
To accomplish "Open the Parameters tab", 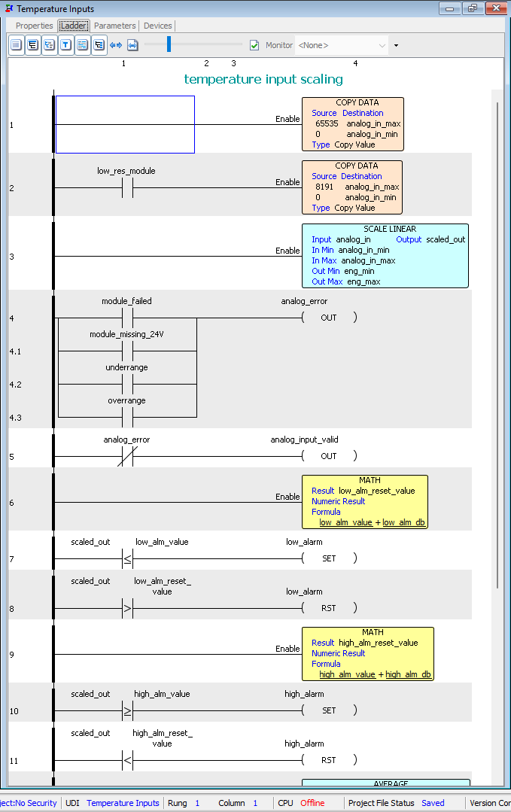I will [x=115, y=26].
